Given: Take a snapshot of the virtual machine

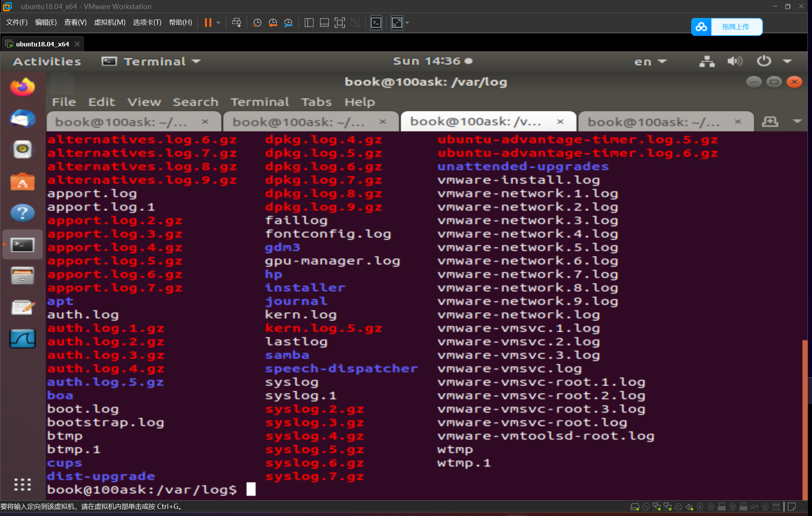Looking at the screenshot, I should click(x=257, y=22).
